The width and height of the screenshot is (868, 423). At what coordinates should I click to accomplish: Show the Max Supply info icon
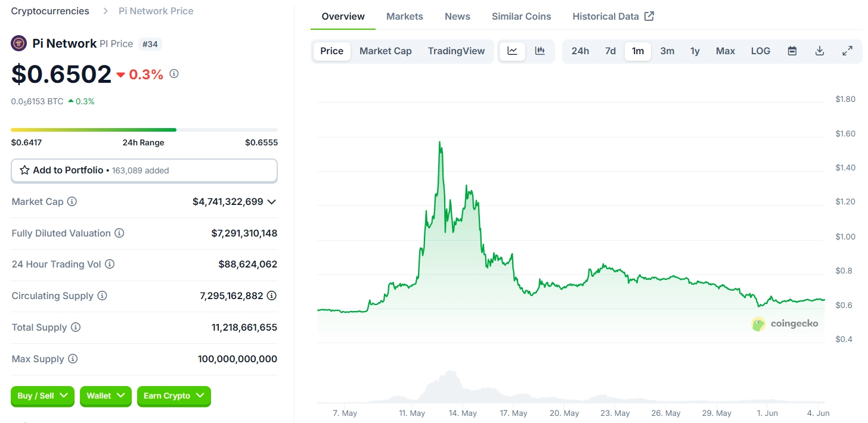(73, 359)
